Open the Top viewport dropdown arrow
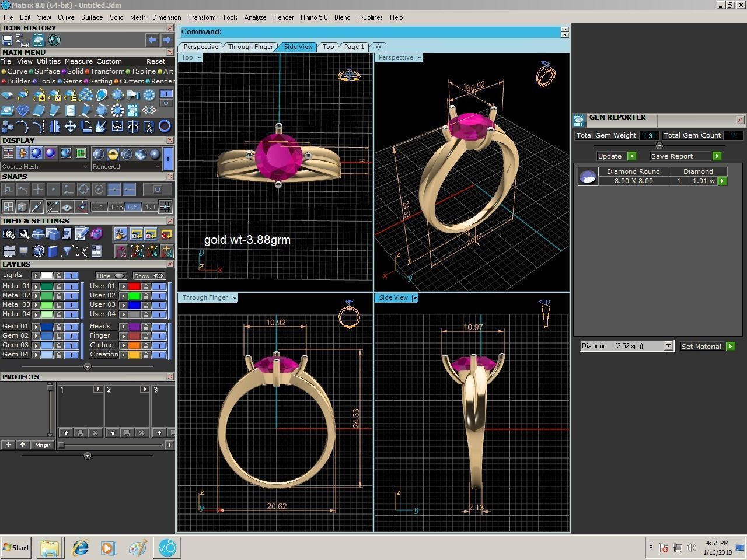Image resolution: width=747 pixels, height=560 pixels. tap(200, 57)
